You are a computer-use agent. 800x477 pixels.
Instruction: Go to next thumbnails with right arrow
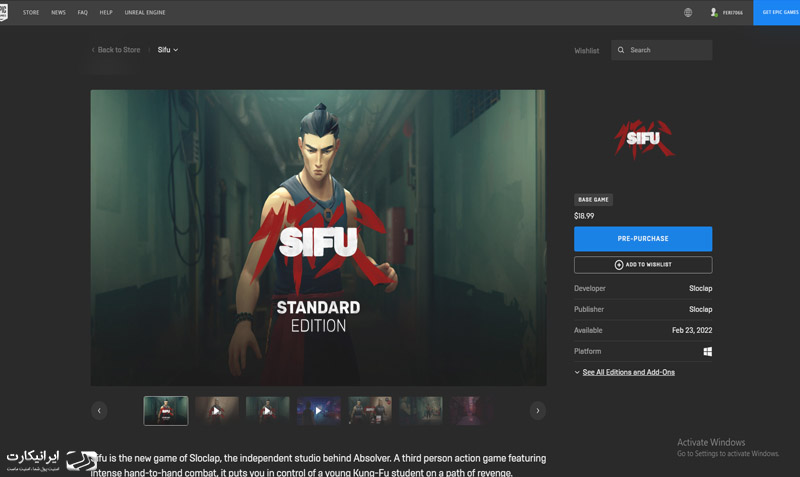(x=538, y=411)
